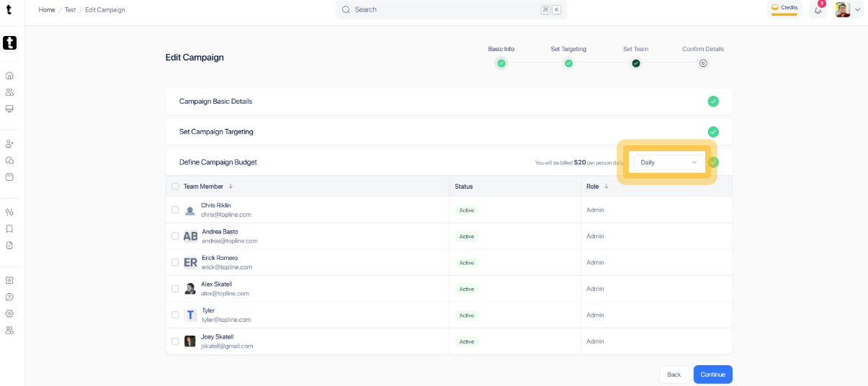Click the Continue button
The height and width of the screenshot is (386, 868).
pos(713,374)
